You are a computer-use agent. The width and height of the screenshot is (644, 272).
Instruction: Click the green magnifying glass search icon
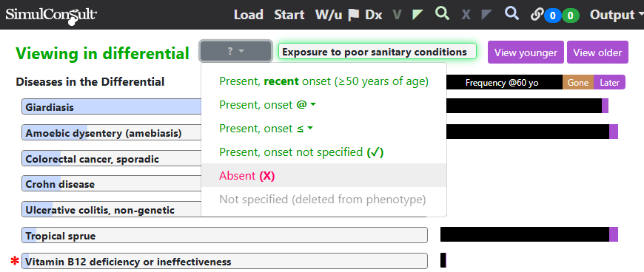pos(443,14)
